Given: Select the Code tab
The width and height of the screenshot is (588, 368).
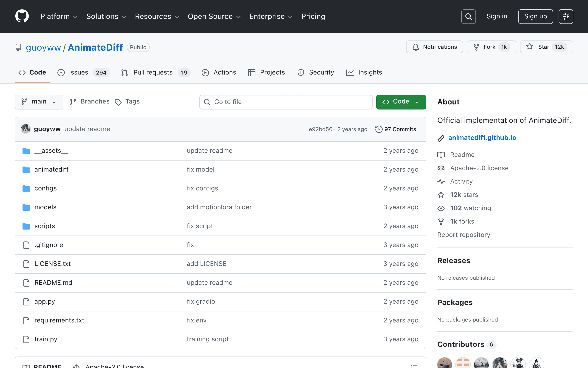Looking at the screenshot, I should point(32,72).
